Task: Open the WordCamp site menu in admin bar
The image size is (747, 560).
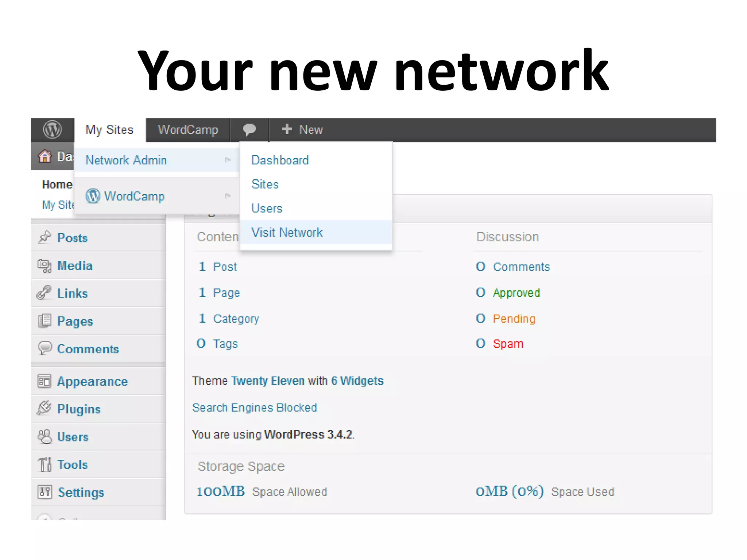Action: tap(188, 130)
